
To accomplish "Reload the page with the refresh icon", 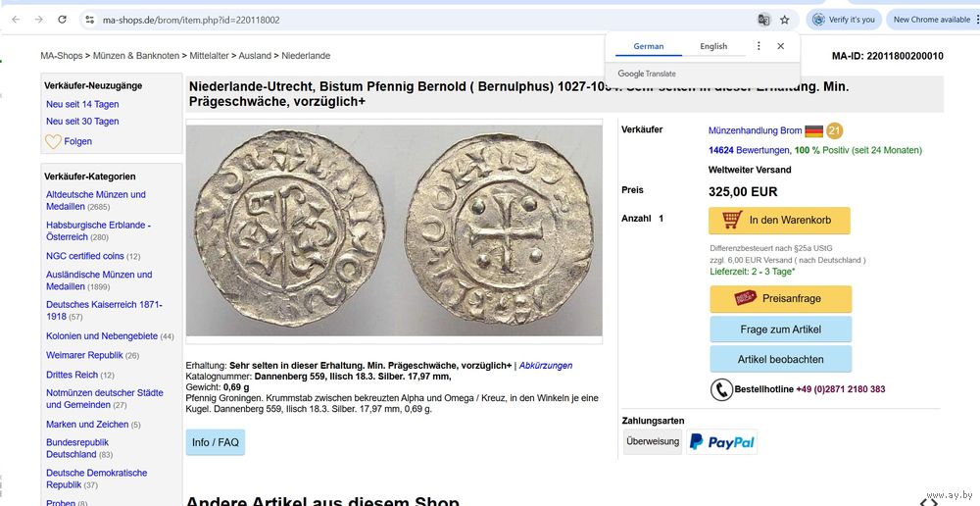I will coord(63,20).
